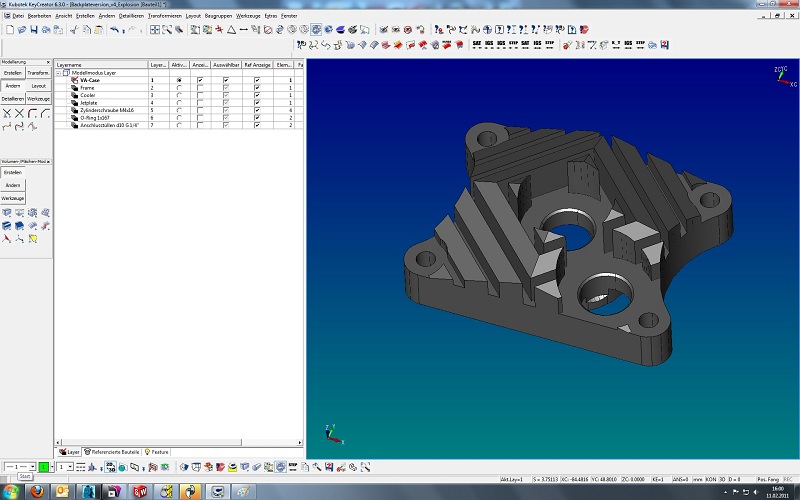Click the Layername column header
Screen dimensions: 800x500
102,65
